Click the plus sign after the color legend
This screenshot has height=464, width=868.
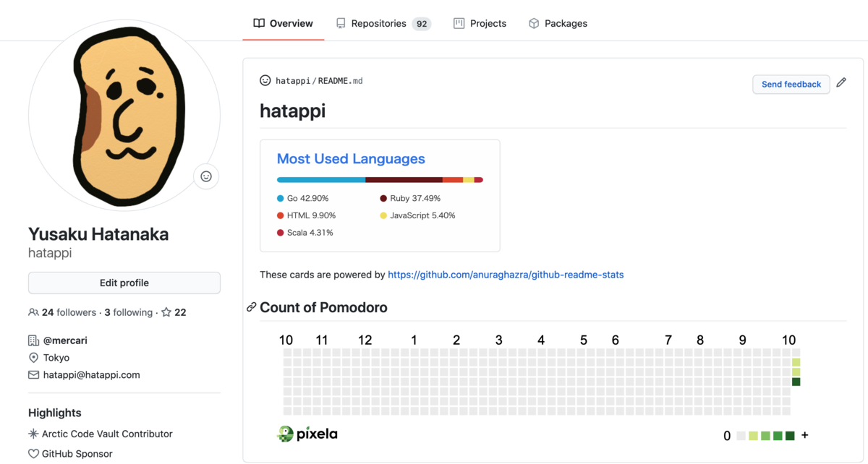[x=804, y=434]
